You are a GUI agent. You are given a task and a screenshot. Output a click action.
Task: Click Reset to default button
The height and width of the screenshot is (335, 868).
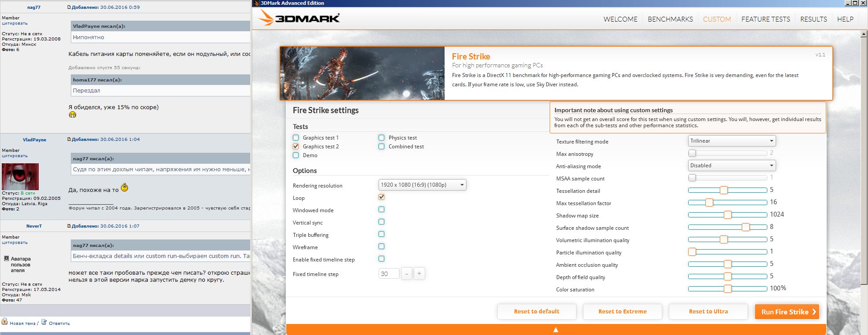(x=536, y=312)
